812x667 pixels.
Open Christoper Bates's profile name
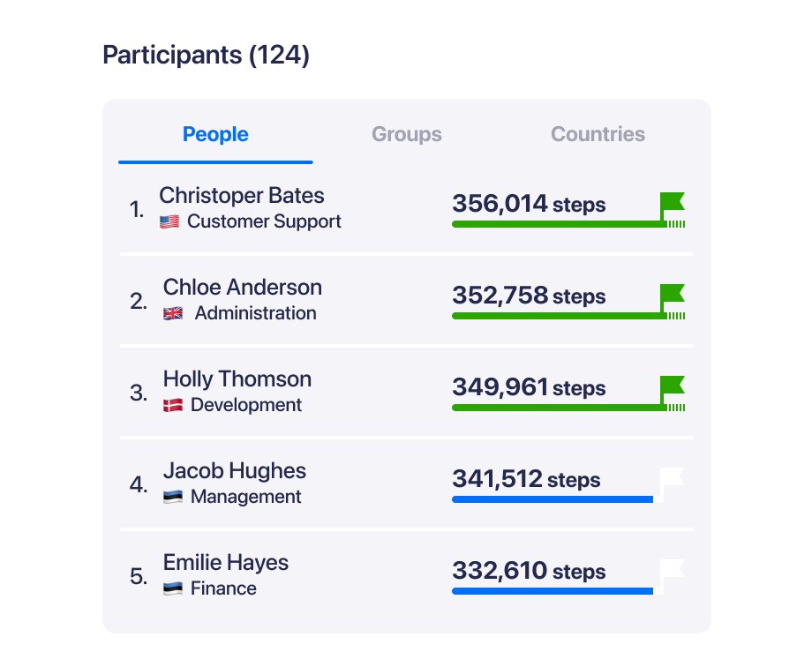(x=241, y=196)
